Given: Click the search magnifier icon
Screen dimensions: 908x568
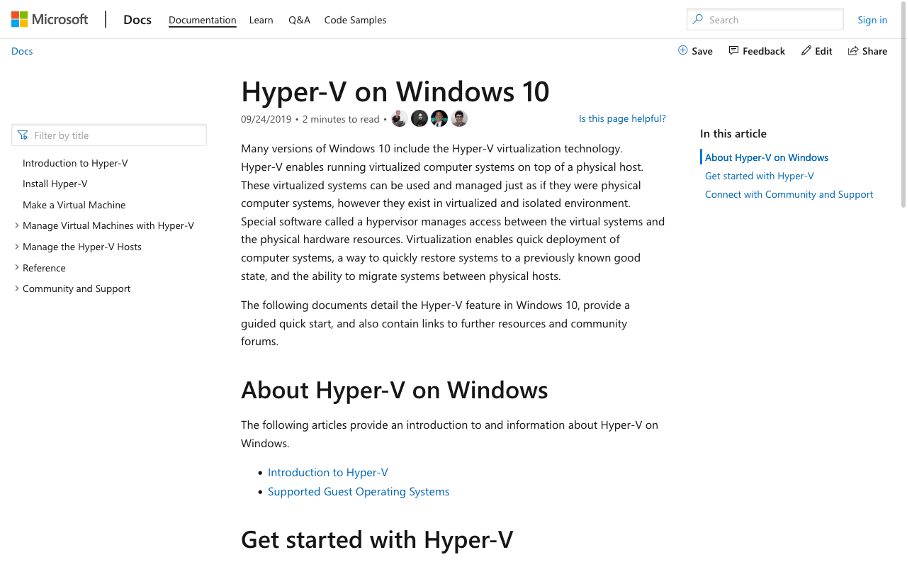Looking at the screenshot, I should [698, 19].
